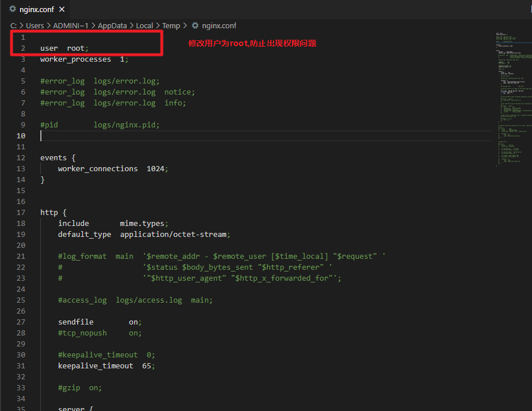The image size is (532, 411).
Task: Open the Users breadcrumb segment
Action: tap(35, 26)
